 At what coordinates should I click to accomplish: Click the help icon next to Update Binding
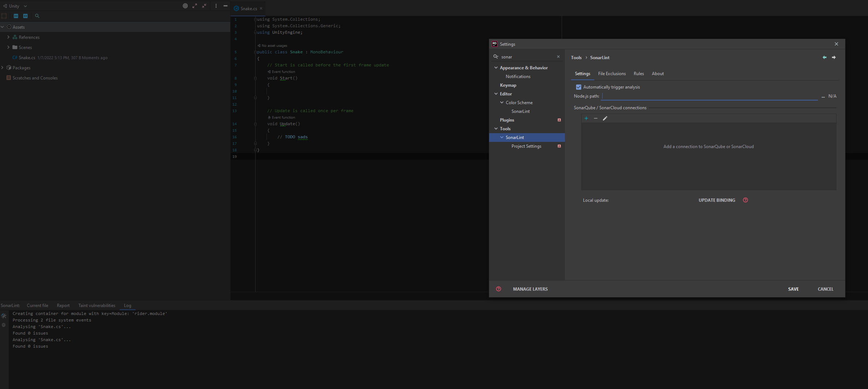pos(745,200)
